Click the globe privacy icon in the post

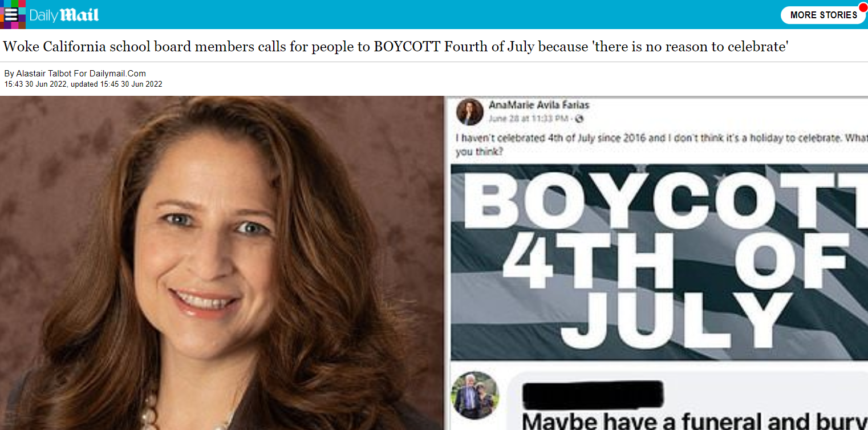[579, 119]
